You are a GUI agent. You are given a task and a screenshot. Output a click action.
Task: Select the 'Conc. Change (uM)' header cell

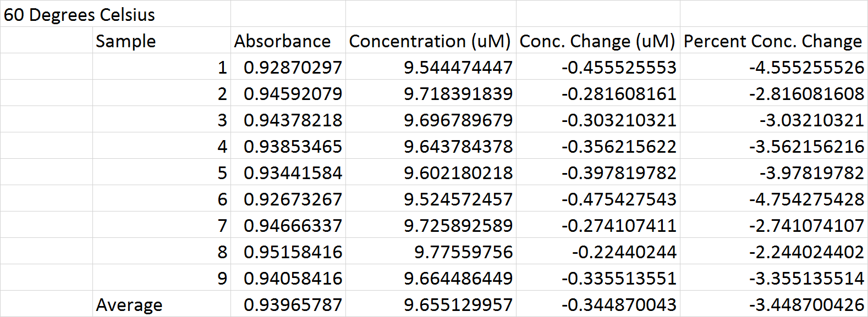pos(597,41)
